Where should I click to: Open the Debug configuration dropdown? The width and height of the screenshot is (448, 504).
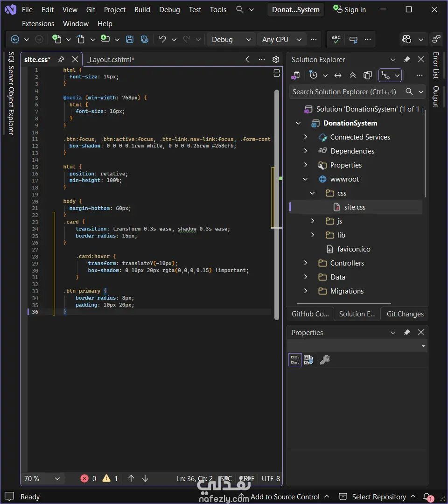231,40
